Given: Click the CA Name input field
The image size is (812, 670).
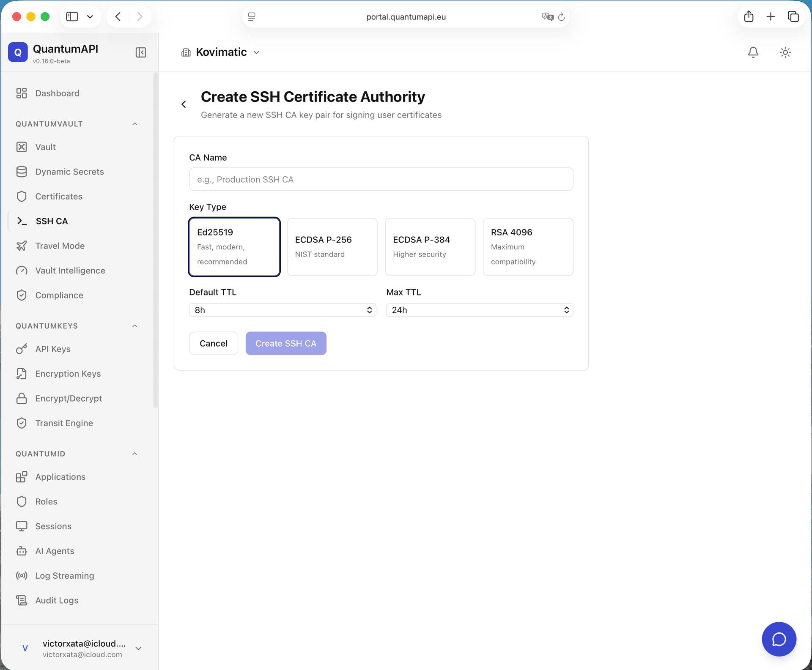Looking at the screenshot, I should point(380,179).
